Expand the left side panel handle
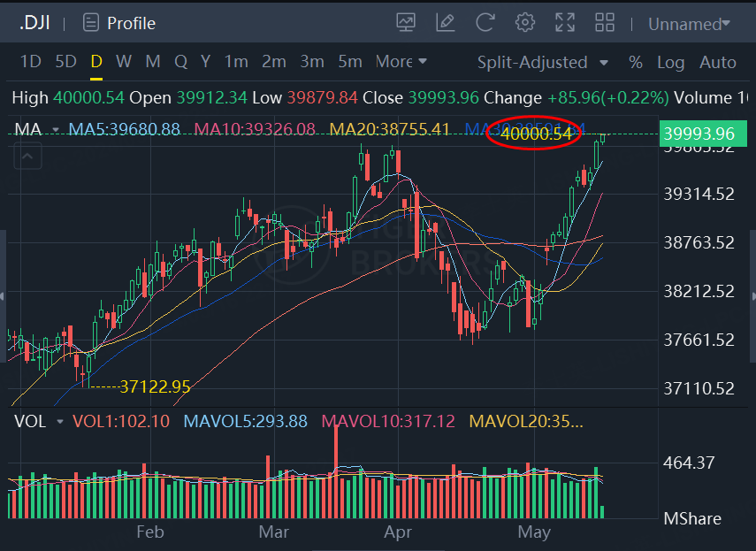 (3, 296)
